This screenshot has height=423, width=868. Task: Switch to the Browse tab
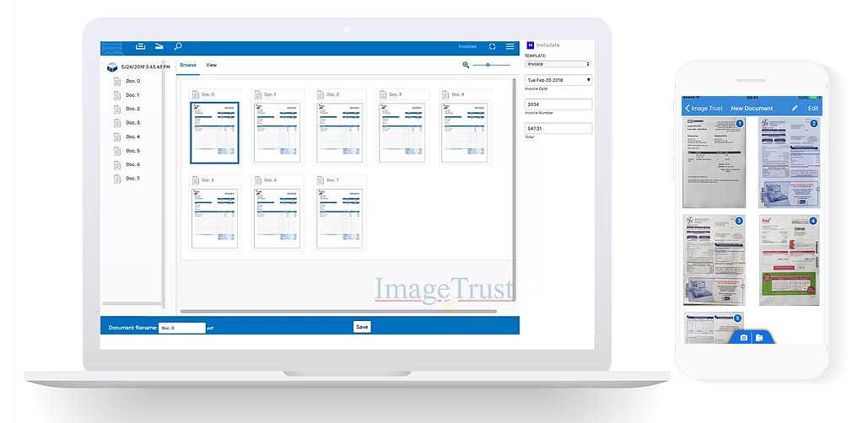click(188, 65)
